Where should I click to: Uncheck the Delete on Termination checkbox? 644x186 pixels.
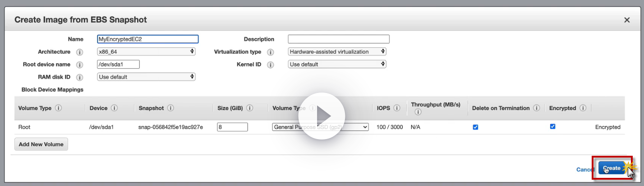click(x=475, y=127)
